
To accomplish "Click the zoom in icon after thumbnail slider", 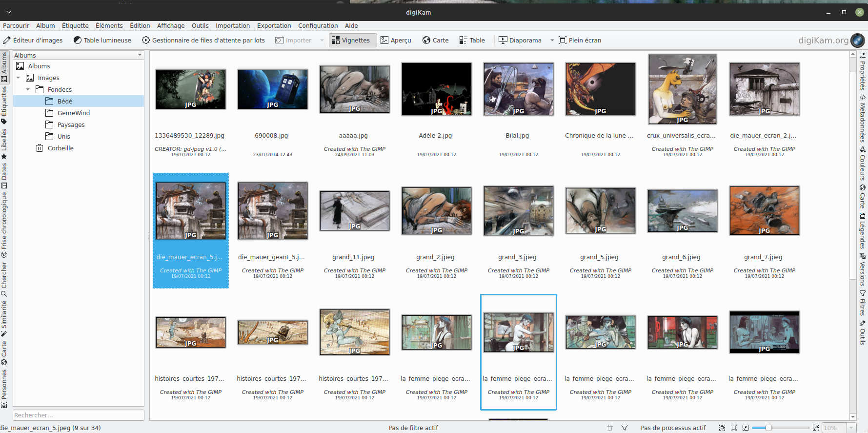I will click(815, 428).
